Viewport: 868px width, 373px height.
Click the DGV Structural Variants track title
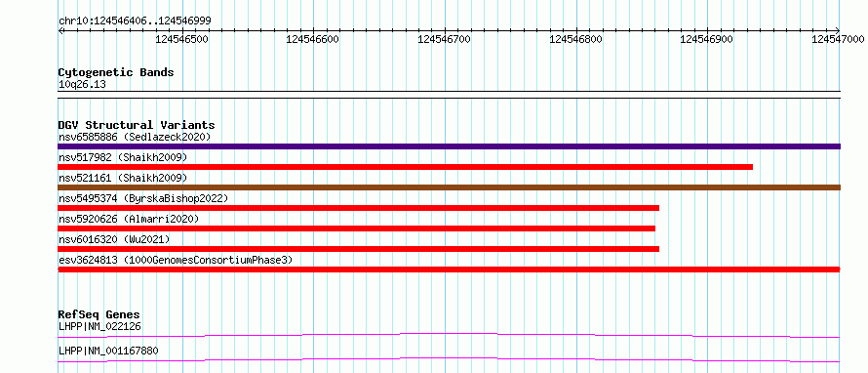137,125
